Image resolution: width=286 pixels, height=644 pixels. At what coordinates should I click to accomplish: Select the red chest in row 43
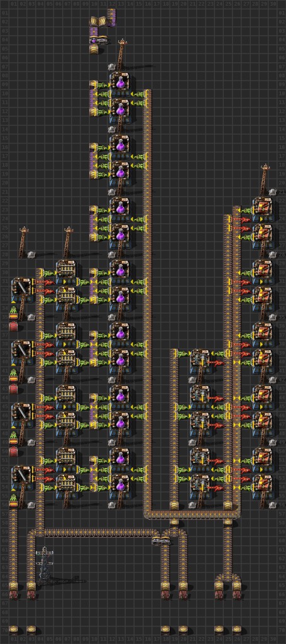click(x=14, y=389)
